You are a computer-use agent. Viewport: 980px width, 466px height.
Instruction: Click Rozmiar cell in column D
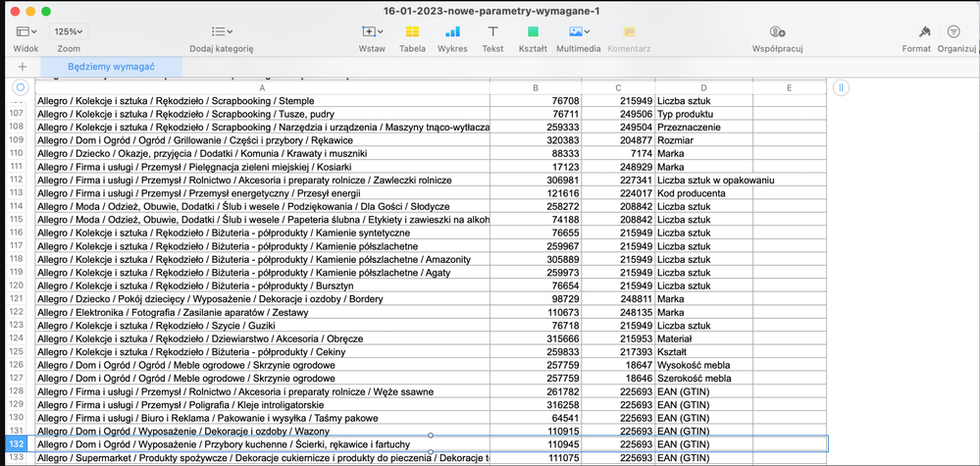[x=703, y=140]
